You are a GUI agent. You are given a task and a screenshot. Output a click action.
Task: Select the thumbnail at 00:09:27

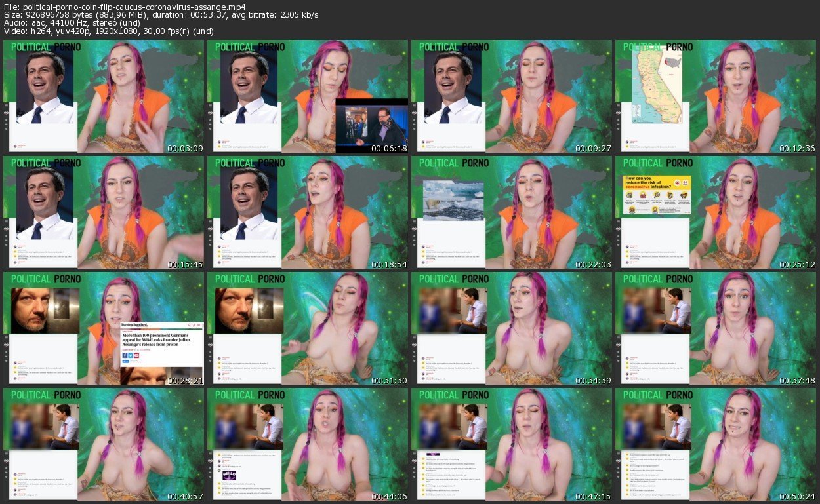coord(512,96)
